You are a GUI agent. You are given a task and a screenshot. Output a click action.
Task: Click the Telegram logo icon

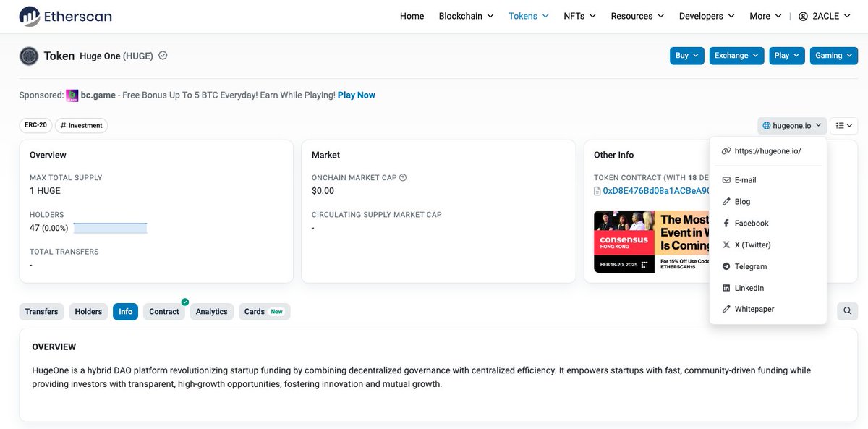coord(726,266)
